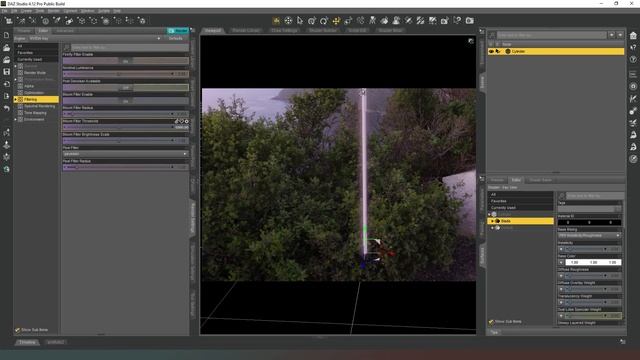Open the Base Mixing dropdown in Surfaces
640x360 pixels.
[589, 236]
